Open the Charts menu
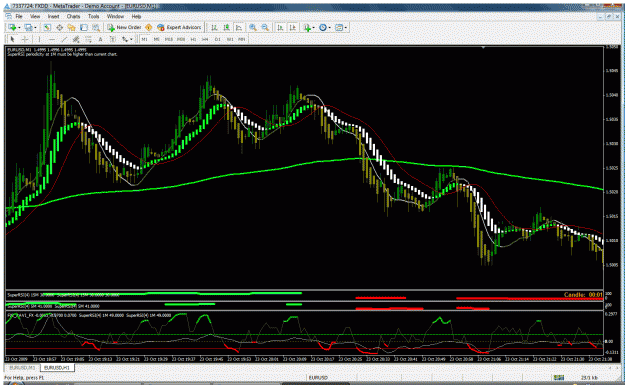The height and width of the screenshot is (385, 625). tap(73, 16)
